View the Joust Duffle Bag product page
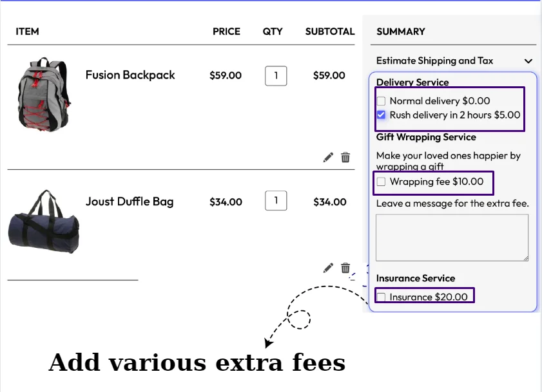 pos(130,201)
